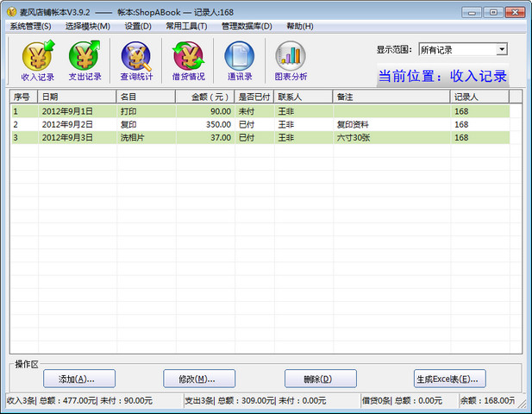Open the 管理数据库(D) menu
The height and width of the screenshot is (414, 532).
pyautogui.click(x=247, y=26)
